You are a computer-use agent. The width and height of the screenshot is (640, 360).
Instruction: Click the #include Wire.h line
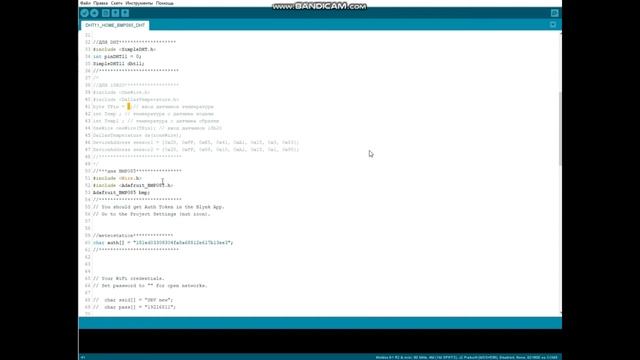(x=117, y=178)
